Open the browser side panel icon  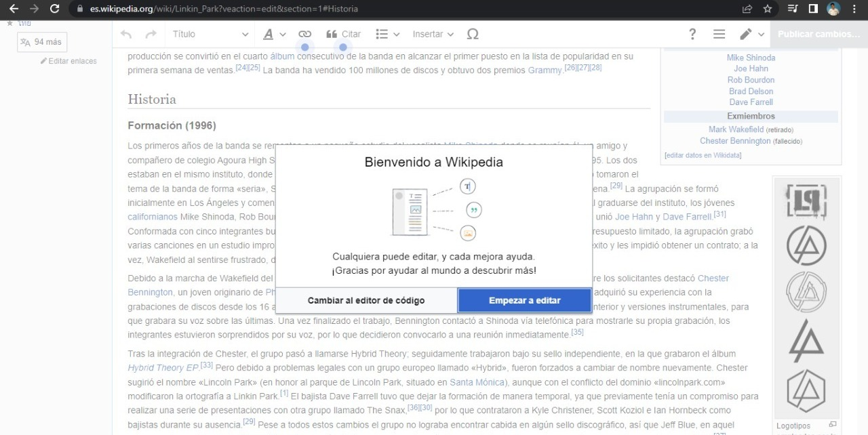tap(813, 9)
